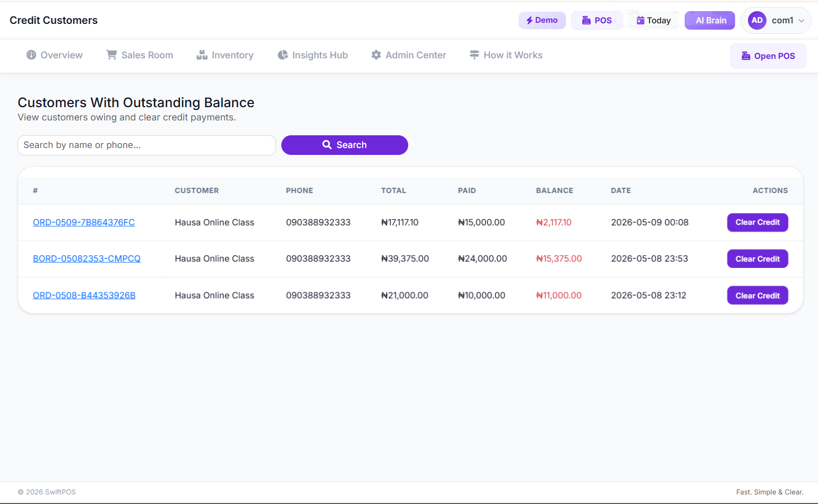818x504 pixels.
Task: Click the Credit Customers page title
Action: tap(54, 20)
